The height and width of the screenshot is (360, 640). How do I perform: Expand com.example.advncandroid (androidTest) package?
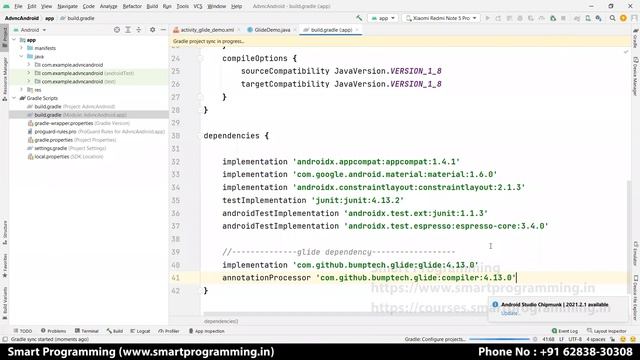29,73
